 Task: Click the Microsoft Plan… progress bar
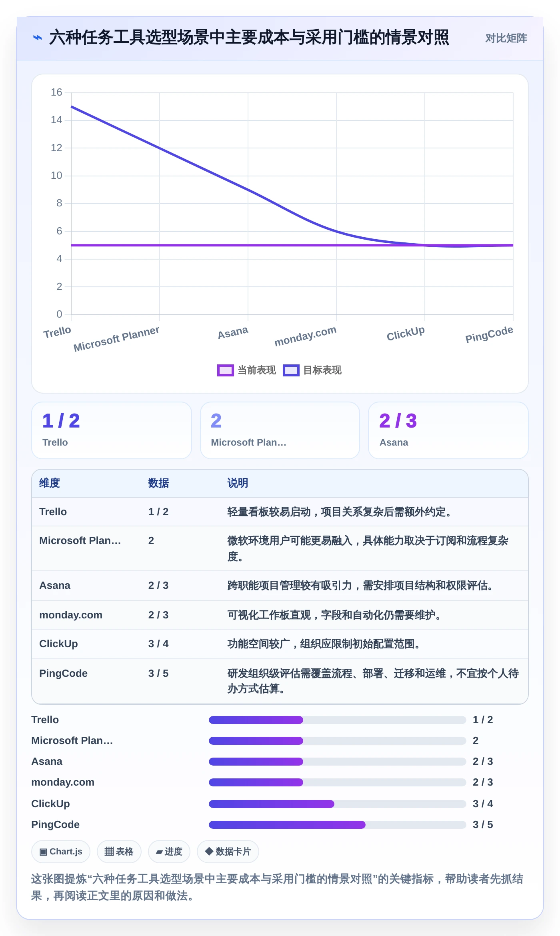(337, 741)
